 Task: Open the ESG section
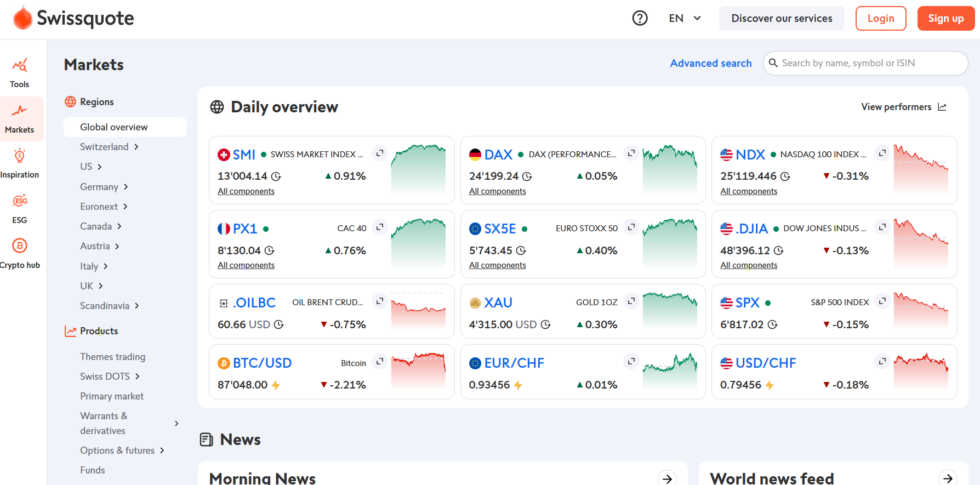[20, 209]
